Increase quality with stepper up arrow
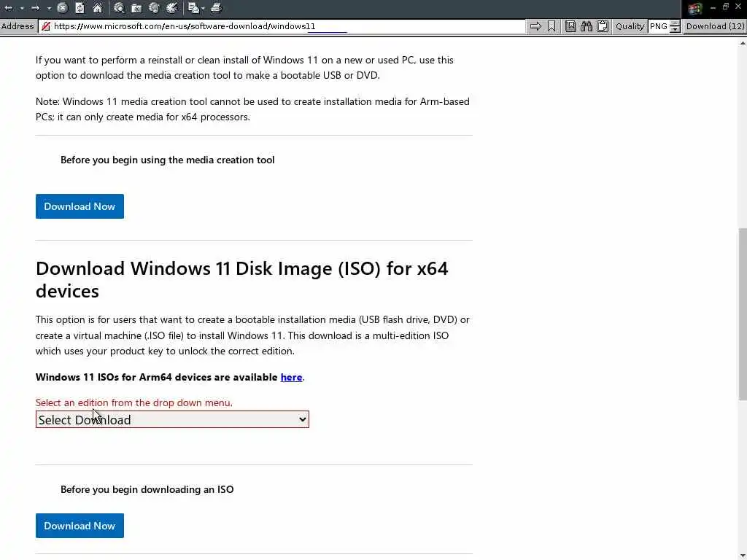 [675, 23]
